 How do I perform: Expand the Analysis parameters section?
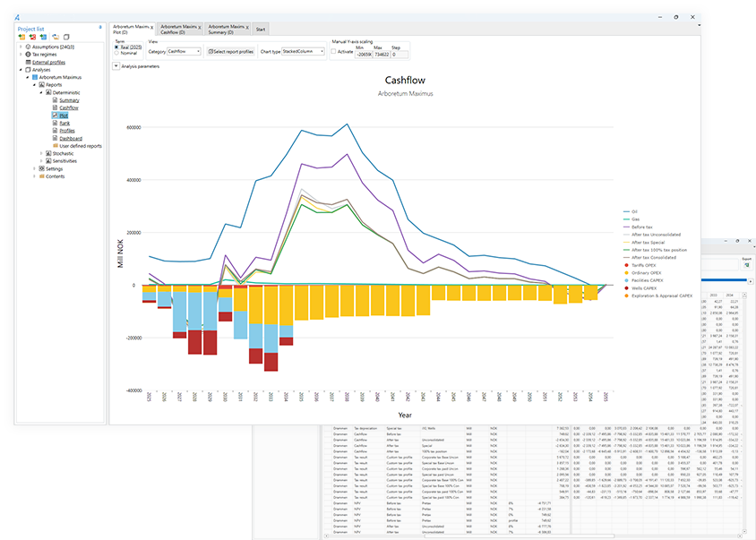[116, 66]
